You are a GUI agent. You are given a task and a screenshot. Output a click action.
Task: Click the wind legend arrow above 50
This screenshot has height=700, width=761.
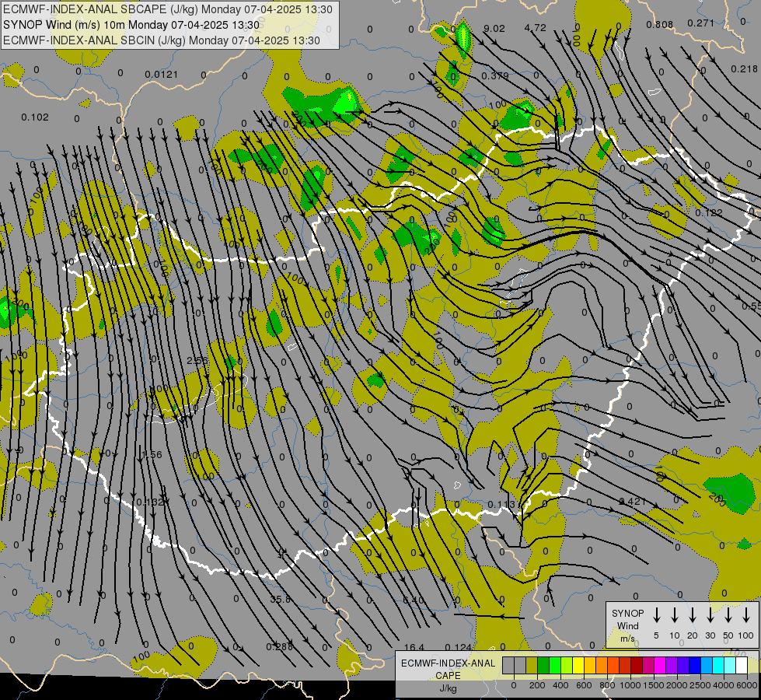tap(728, 615)
